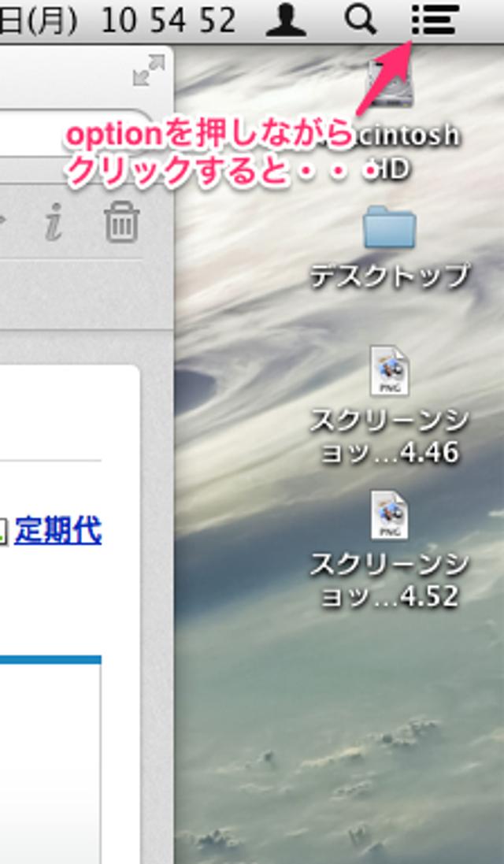Click the スクリーンショッ…4.52 file name label
The image size is (504, 864).
click(x=390, y=580)
